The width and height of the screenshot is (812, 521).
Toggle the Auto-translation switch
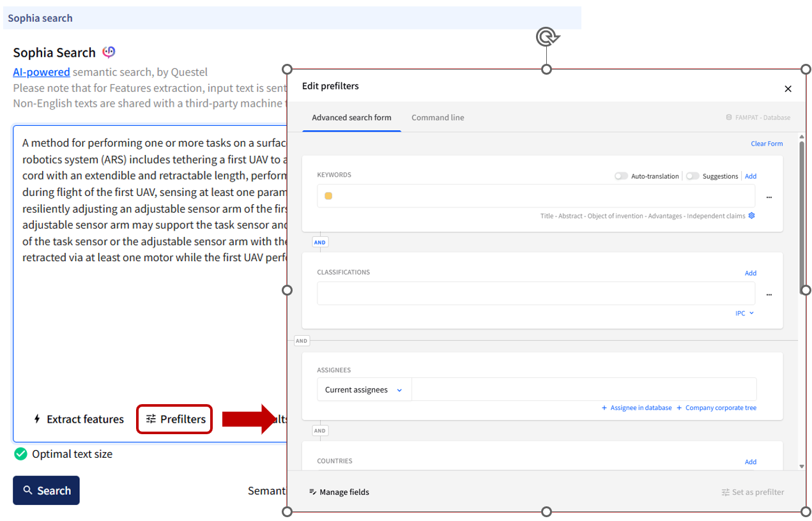(x=621, y=176)
